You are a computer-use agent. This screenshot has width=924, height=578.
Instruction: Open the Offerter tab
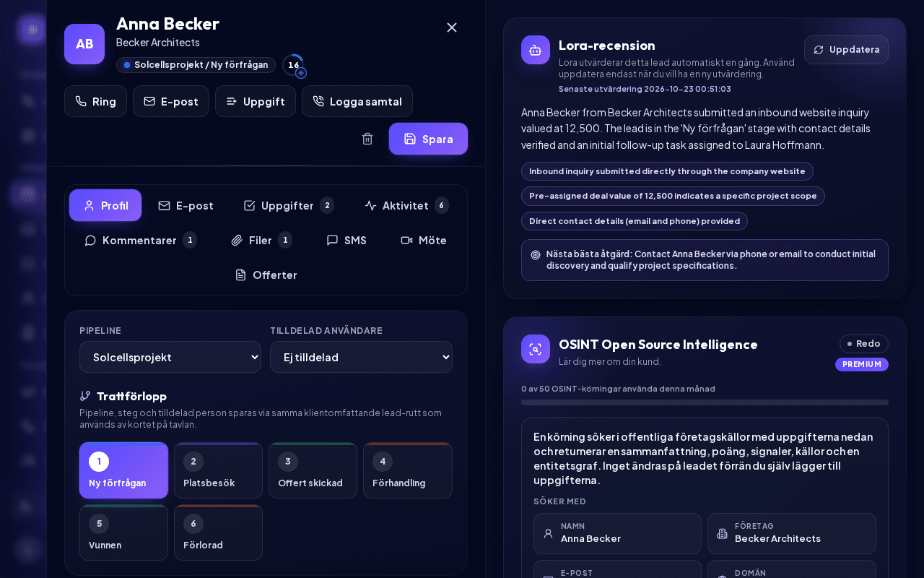tap(266, 275)
